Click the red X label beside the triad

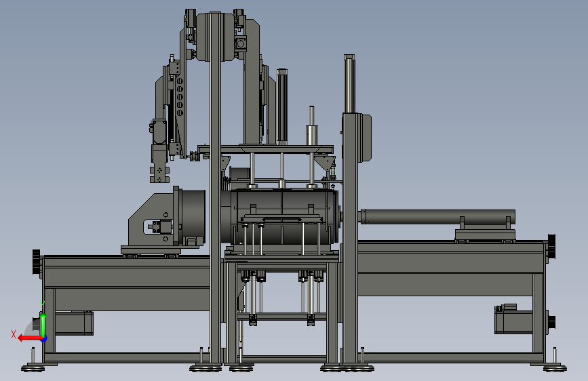tap(14, 334)
